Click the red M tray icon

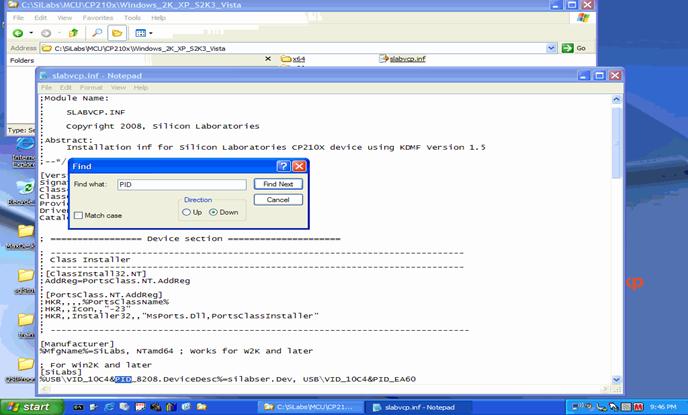pos(638,408)
